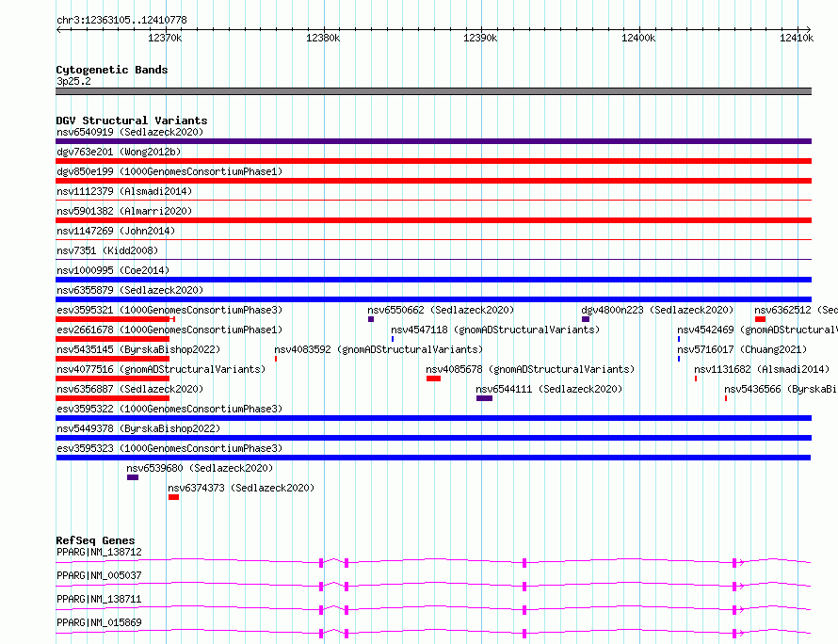Select nsv4083592 (gnomADStructuralVariants) label
Viewport: 838px width, 644px height.
(x=379, y=349)
